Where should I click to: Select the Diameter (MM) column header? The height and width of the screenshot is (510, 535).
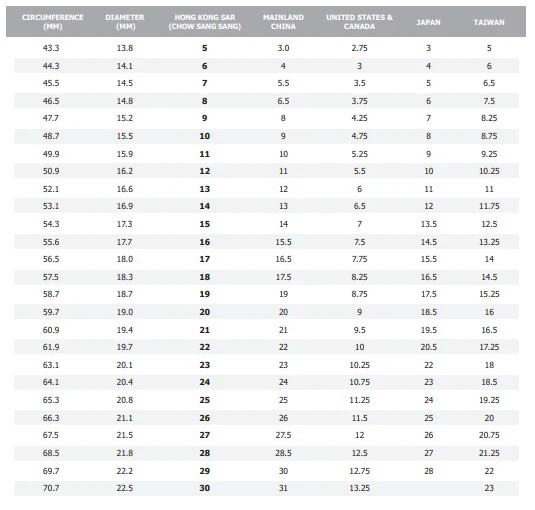pyautogui.click(x=125, y=22)
